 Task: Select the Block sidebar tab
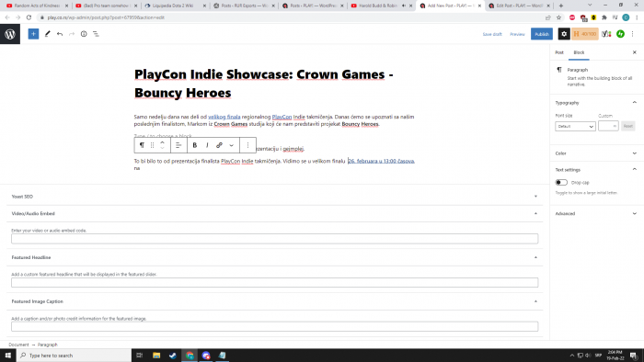(579, 52)
